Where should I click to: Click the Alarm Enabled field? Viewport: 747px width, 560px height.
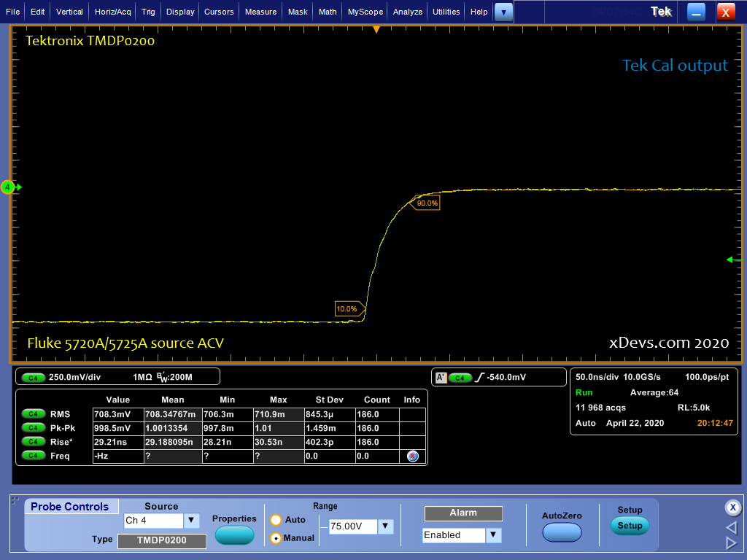coord(454,535)
